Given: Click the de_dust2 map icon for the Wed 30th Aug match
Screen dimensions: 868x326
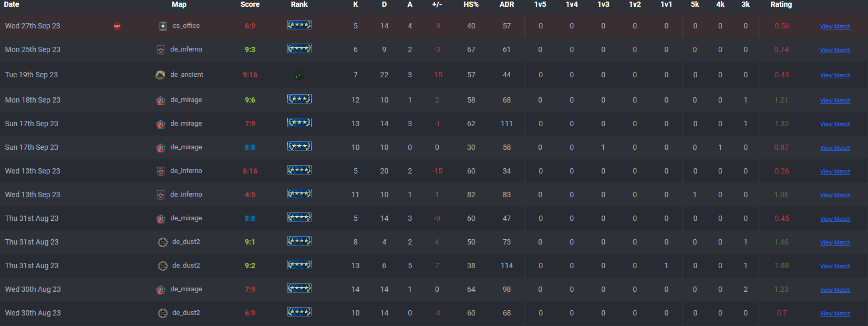Looking at the screenshot, I should pyautogui.click(x=163, y=313).
